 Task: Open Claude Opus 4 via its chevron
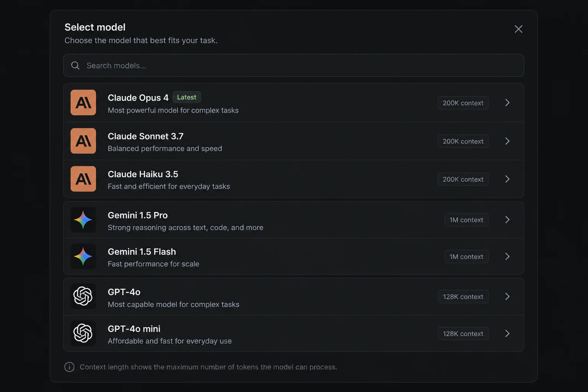click(x=507, y=103)
